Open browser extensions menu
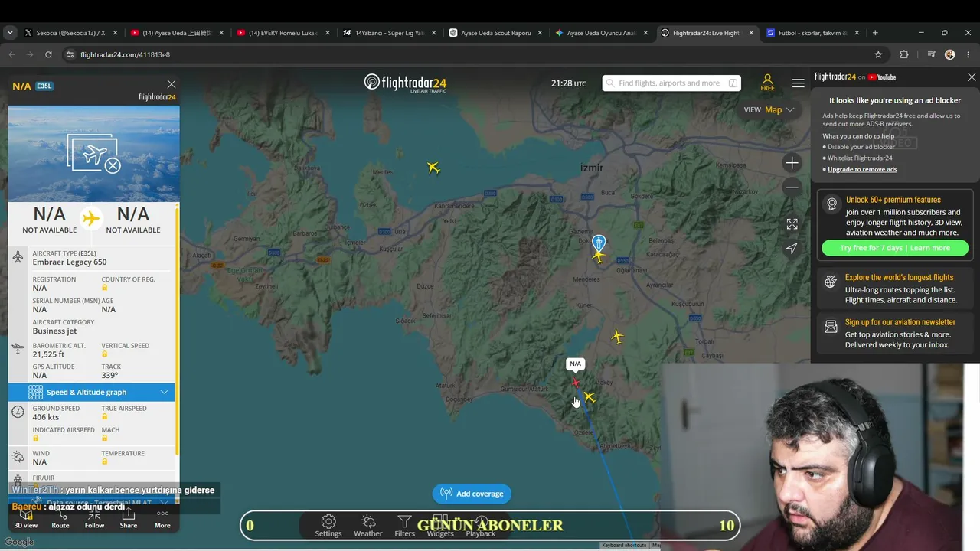 [x=904, y=55]
